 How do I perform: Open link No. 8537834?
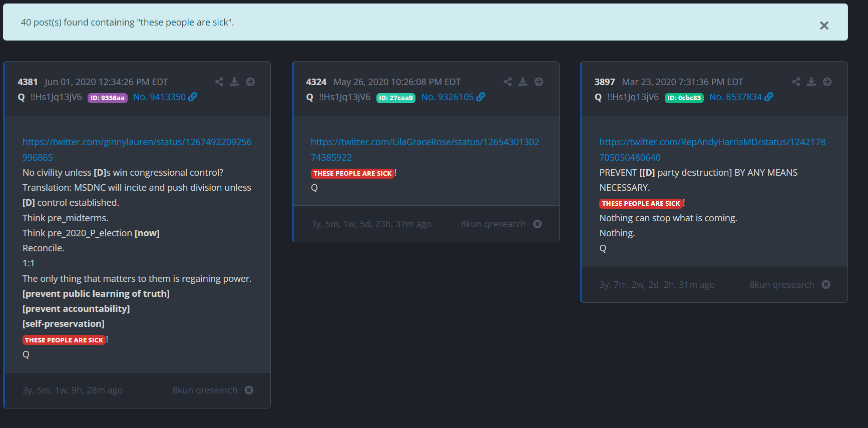coord(735,97)
